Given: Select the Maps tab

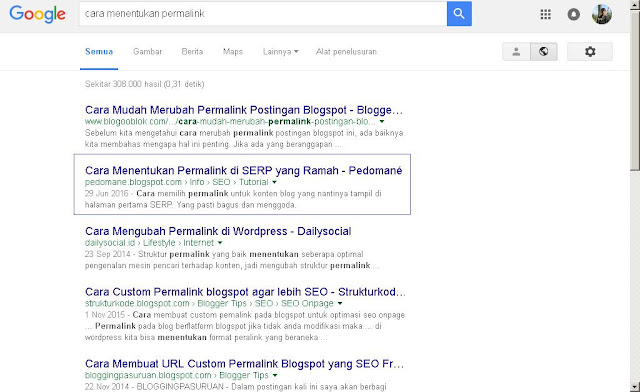Looking at the screenshot, I should [x=233, y=51].
